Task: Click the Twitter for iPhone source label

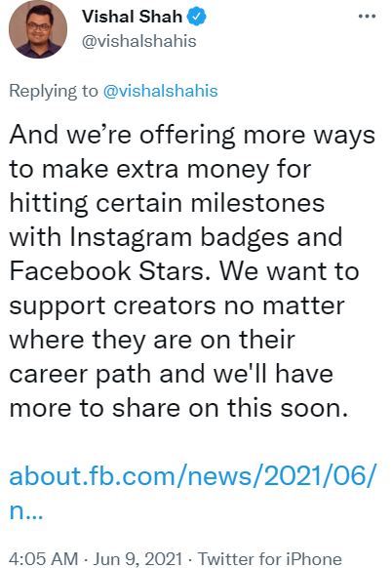Action: click(270, 558)
